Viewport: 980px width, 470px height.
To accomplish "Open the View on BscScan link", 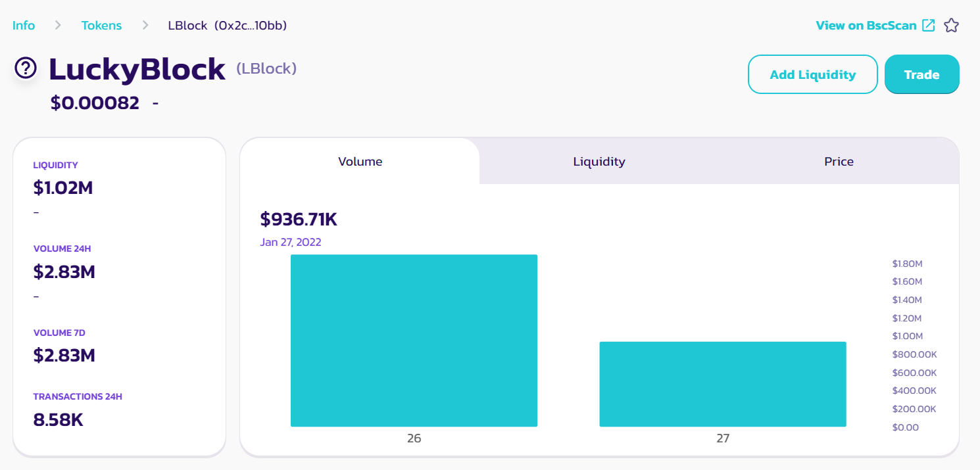I will [866, 26].
